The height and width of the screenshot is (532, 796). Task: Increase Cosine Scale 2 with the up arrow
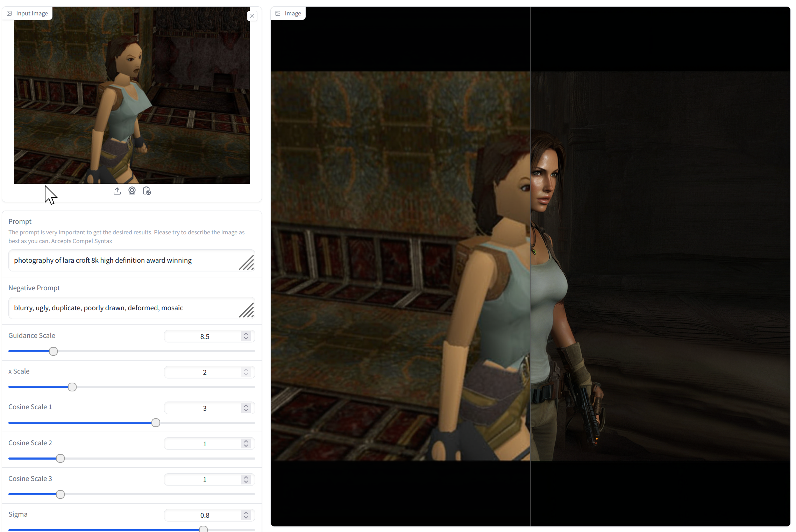pos(246,441)
